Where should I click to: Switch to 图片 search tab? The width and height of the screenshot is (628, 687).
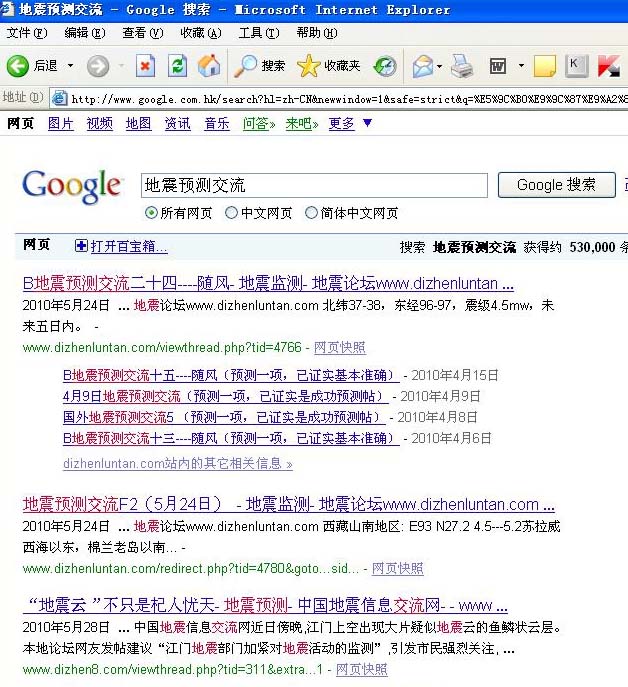60,124
